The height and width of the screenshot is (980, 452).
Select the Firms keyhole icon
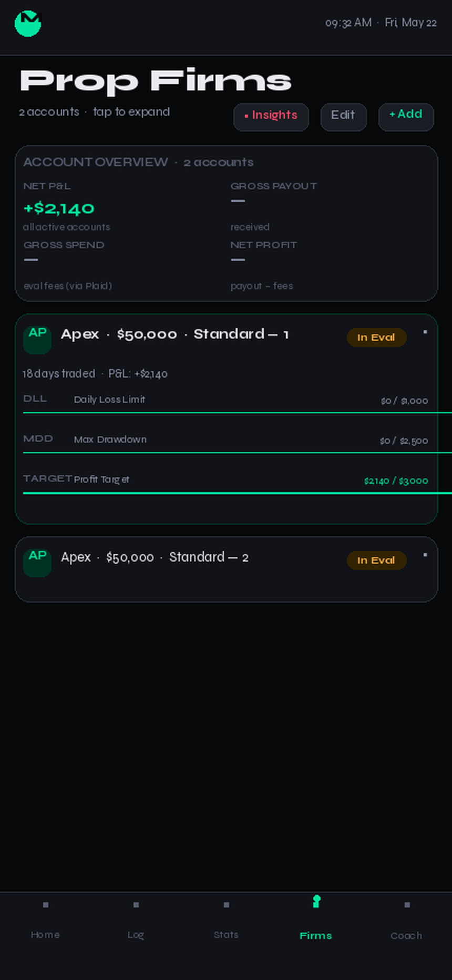coord(316,901)
